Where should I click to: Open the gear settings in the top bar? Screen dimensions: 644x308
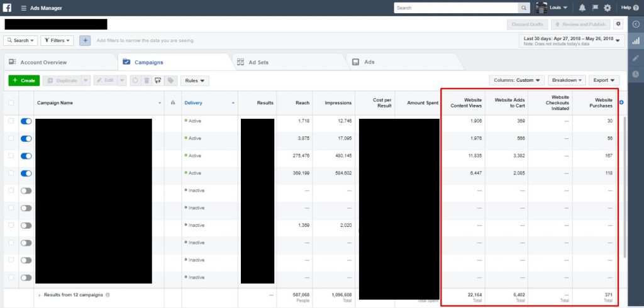pos(608,8)
